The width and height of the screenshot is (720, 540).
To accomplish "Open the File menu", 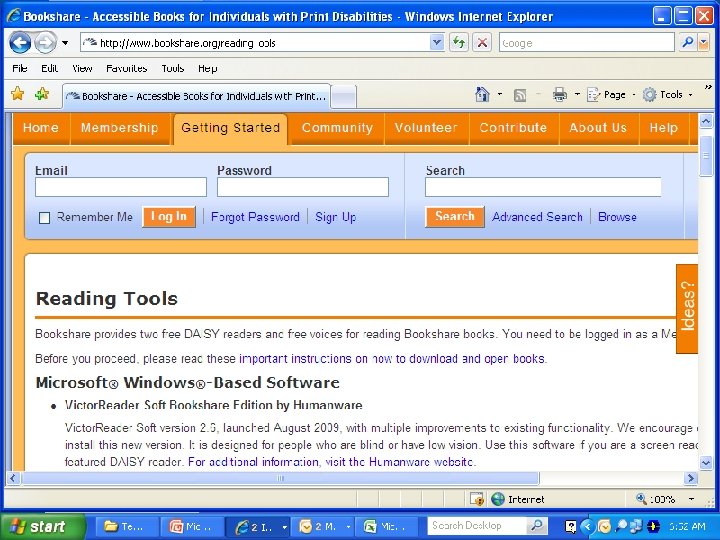I will 20,68.
